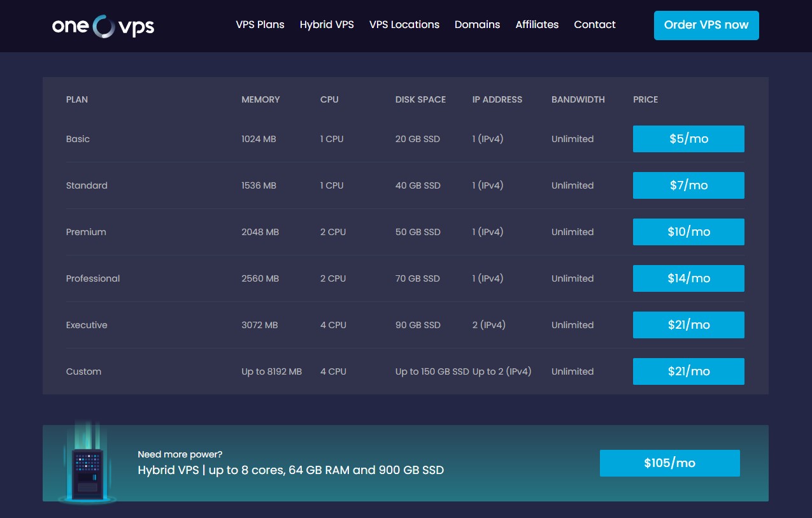This screenshot has height=518, width=812.
Task: Go to Hybrid VPS page
Action: (x=327, y=24)
